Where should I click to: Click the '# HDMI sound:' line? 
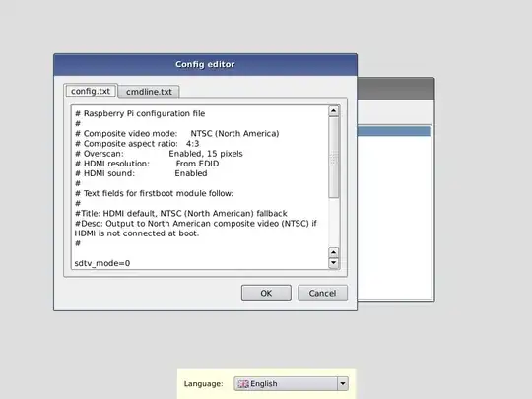[x=141, y=173]
